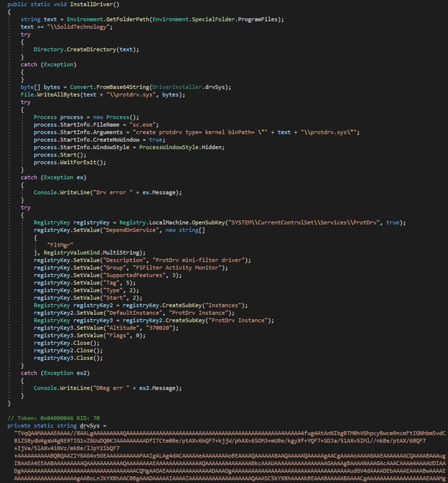Open the OpenSubKey method reference
The image size is (448, 483).
(208, 222)
